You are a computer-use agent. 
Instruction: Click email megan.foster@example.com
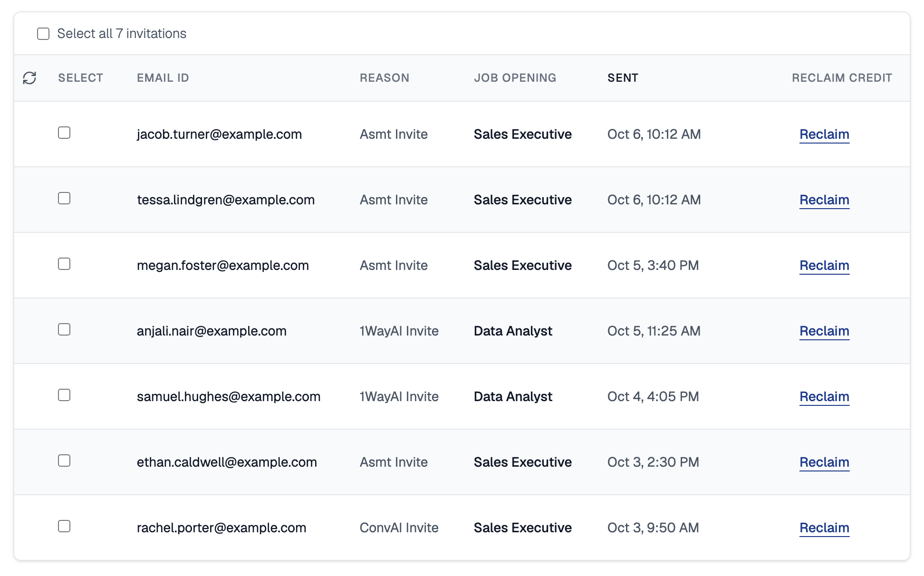pos(223,266)
